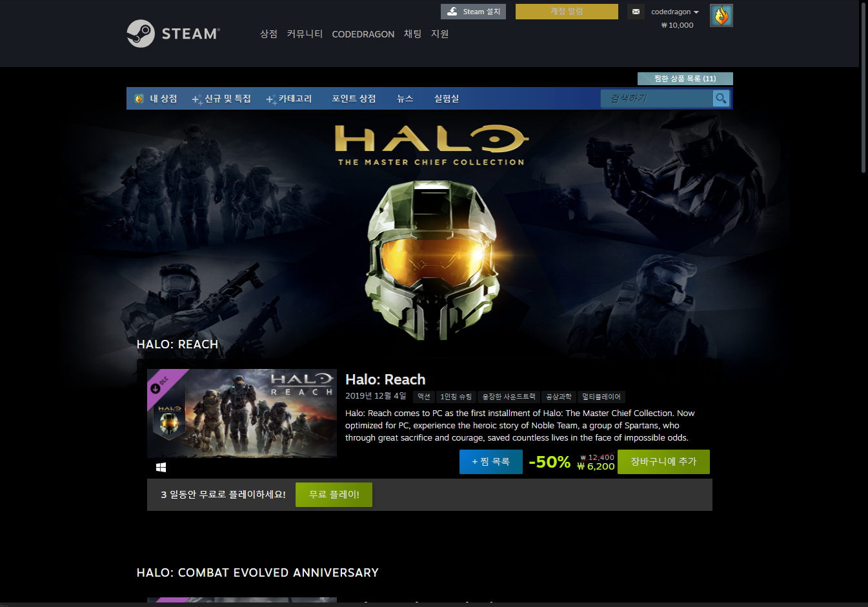Click the Steam 설치 button
The image size is (868, 607).
point(474,12)
